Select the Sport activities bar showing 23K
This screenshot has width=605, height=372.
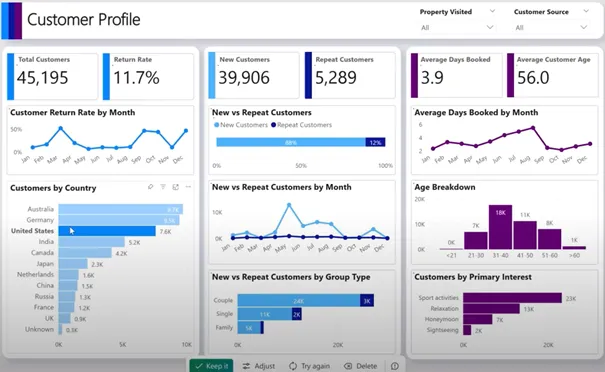pyautogui.click(x=512, y=298)
